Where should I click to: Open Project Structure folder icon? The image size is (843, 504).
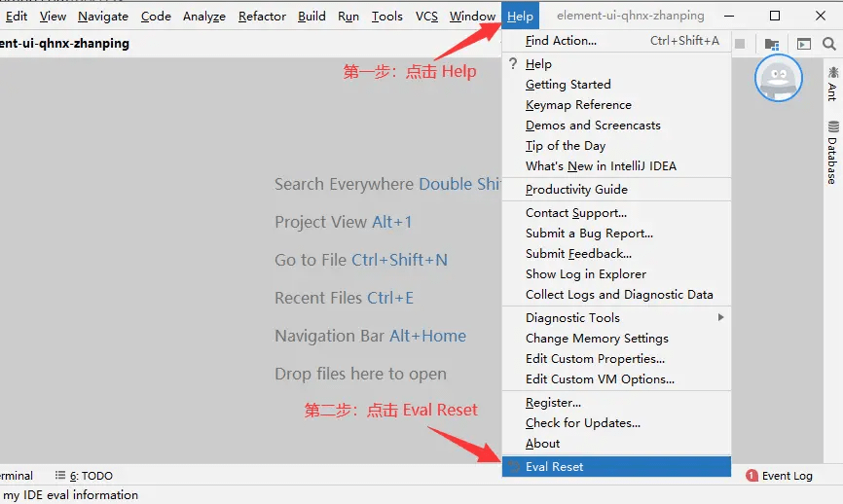point(772,44)
